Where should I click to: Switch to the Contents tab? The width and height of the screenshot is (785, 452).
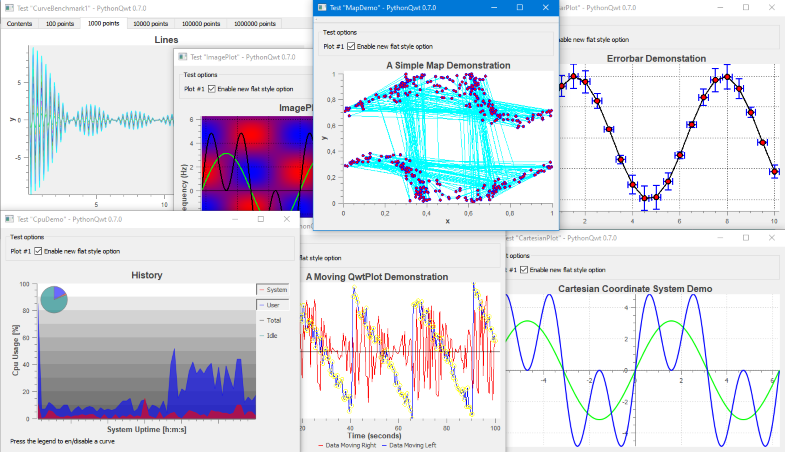coord(21,22)
